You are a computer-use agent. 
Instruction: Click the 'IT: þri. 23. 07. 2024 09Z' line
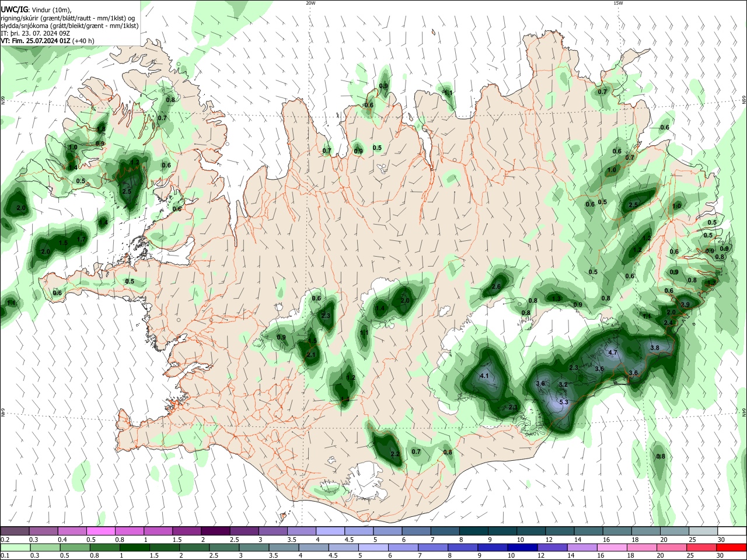[x=36, y=33]
